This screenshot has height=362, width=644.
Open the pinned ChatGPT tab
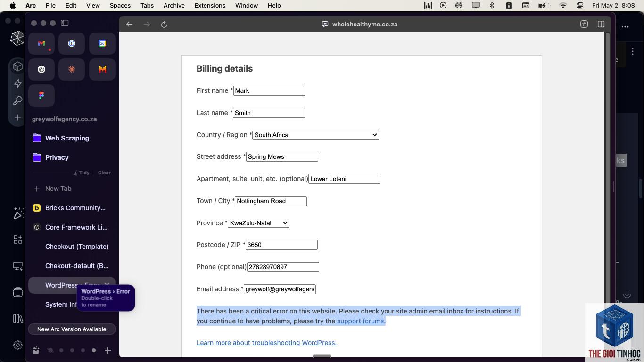(41, 69)
